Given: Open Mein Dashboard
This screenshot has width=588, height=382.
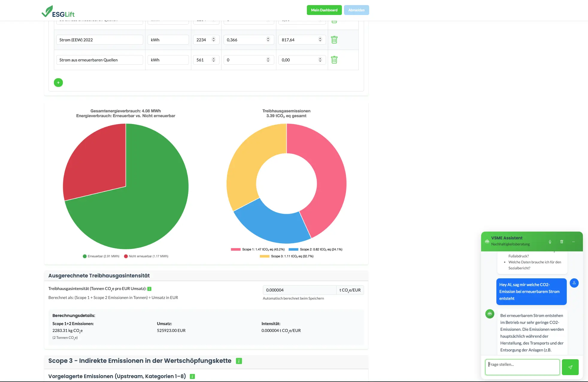Looking at the screenshot, I should [x=324, y=10].
